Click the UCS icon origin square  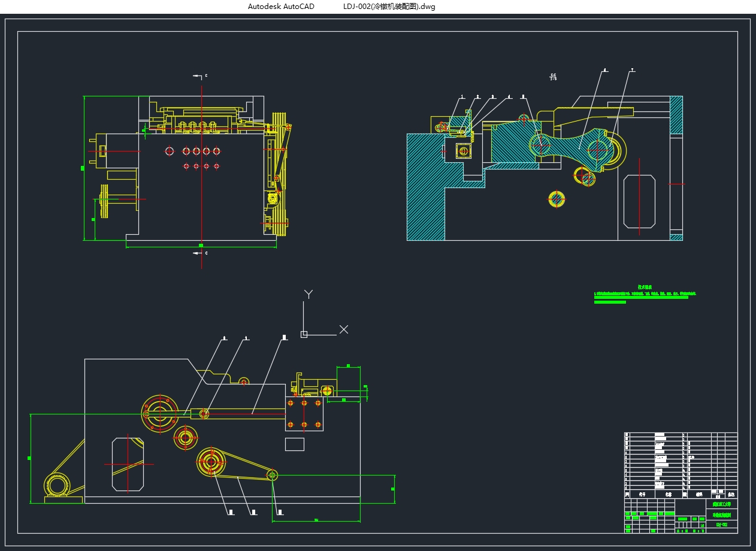click(x=304, y=334)
